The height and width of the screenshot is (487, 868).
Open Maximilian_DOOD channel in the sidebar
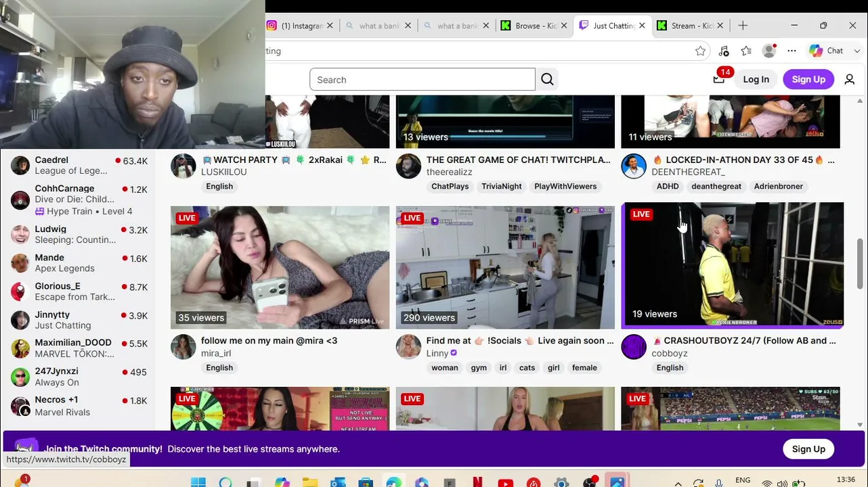point(79,348)
